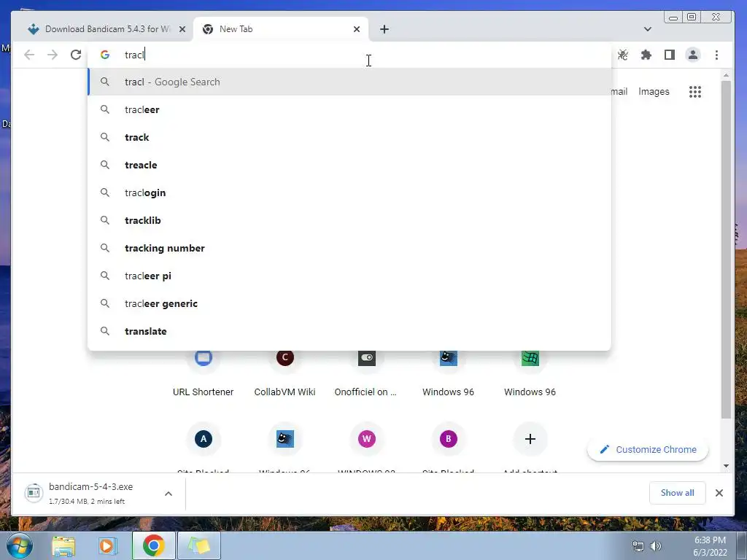Viewport: 747px width, 560px height.
Task: Open the media player taskbar icon
Action: click(x=108, y=545)
